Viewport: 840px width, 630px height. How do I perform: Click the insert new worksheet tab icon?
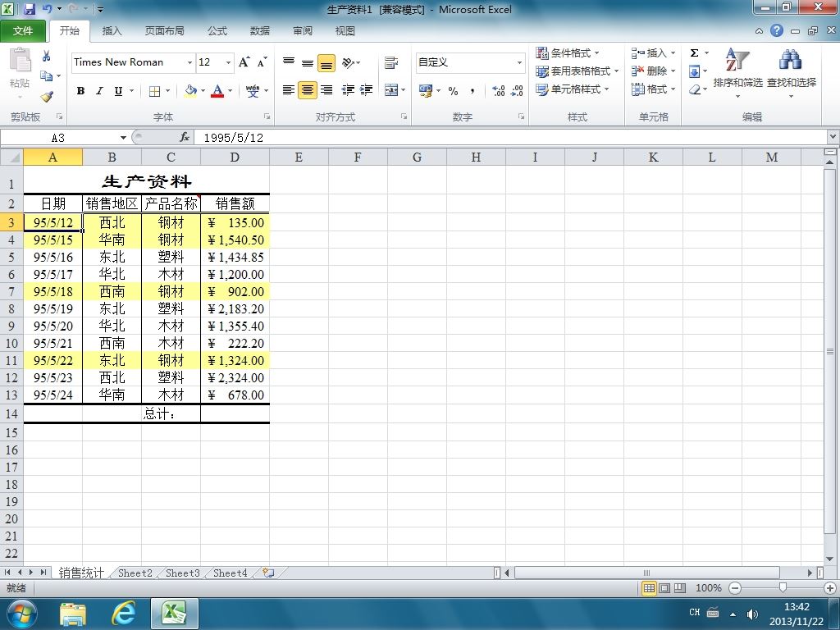coord(268,573)
